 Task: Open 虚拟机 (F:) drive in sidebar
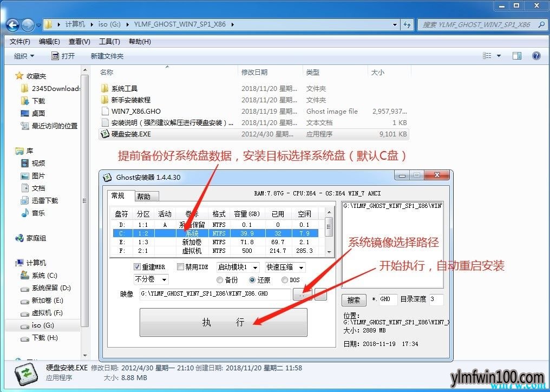tap(42, 313)
